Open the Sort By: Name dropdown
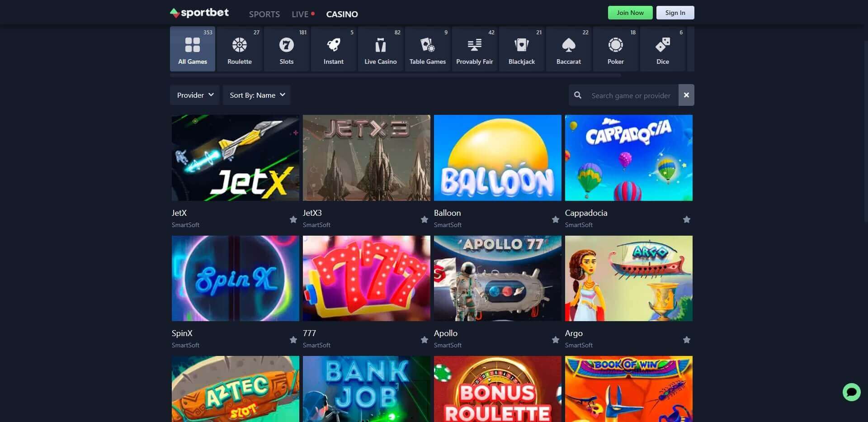 coord(256,95)
